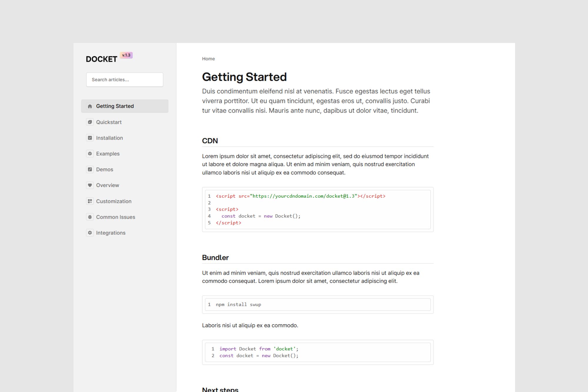This screenshot has height=392, width=588.
Task: Click the home icon beside Getting Started
Action: point(90,106)
